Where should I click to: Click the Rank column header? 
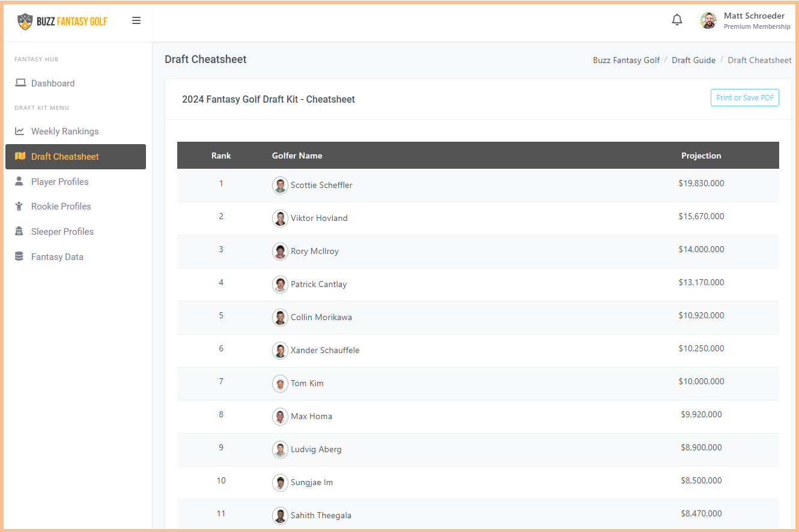coord(221,156)
